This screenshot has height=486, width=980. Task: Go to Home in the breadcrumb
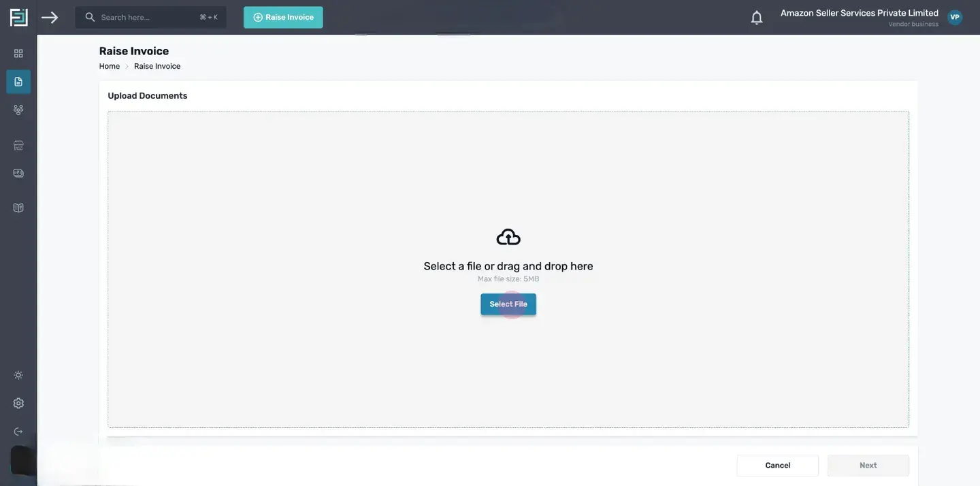pos(110,66)
